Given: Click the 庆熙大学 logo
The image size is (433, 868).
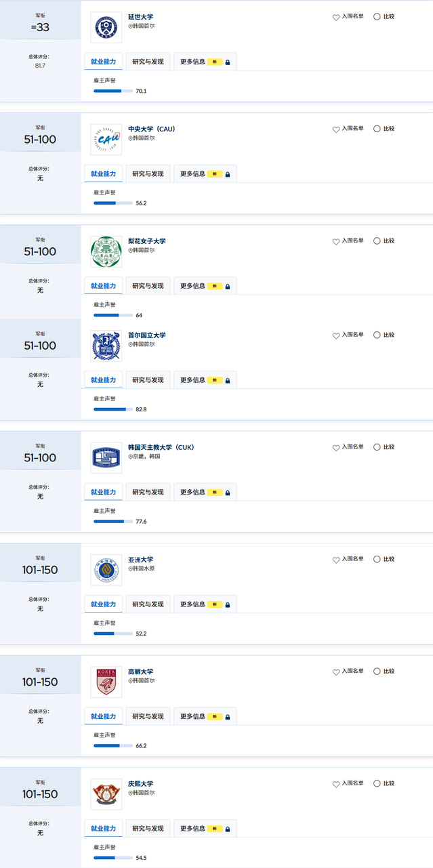Looking at the screenshot, I should tap(106, 794).
